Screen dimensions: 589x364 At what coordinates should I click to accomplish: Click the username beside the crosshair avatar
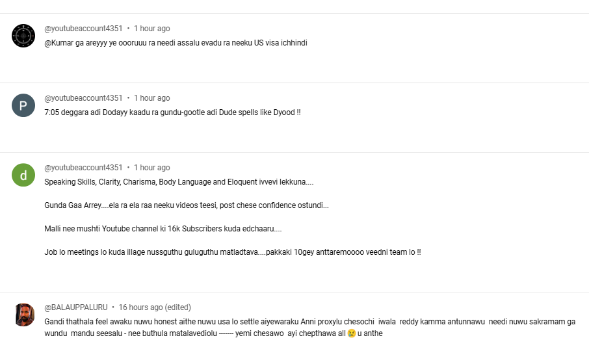83,29
